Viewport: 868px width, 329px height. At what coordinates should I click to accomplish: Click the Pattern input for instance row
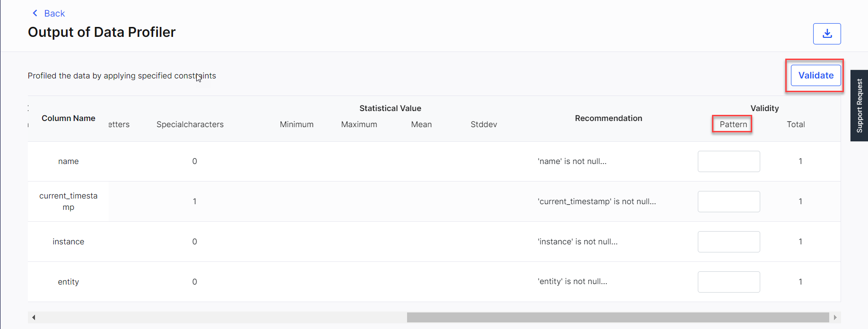coord(729,242)
